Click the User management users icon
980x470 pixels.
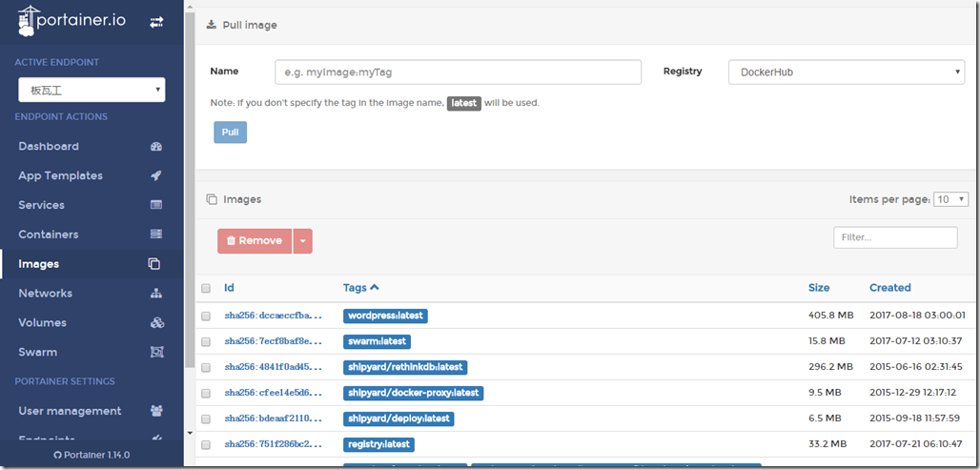click(x=156, y=411)
